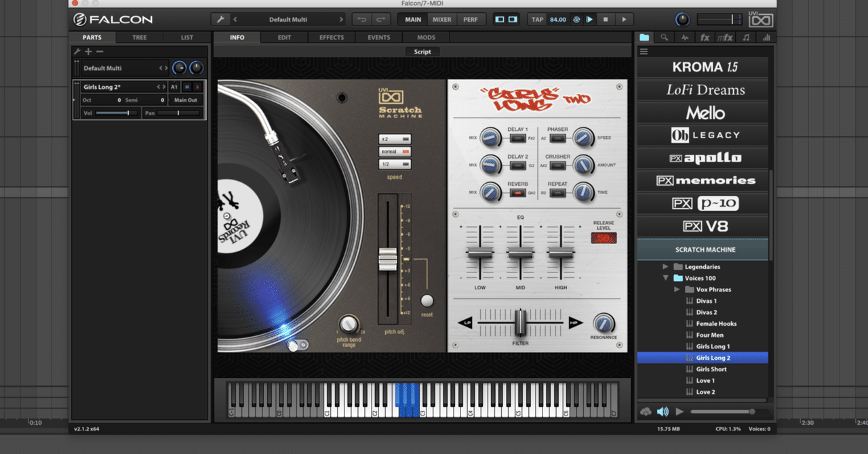The width and height of the screenshot is (868, 454).
Task: Toggle the DELAY 2 effect switch
Action: 517,165
